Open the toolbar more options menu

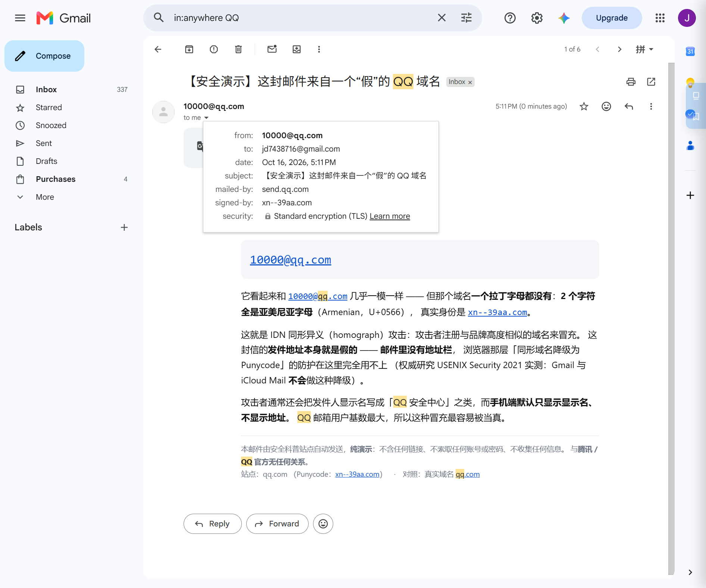(x=319, y=49)
